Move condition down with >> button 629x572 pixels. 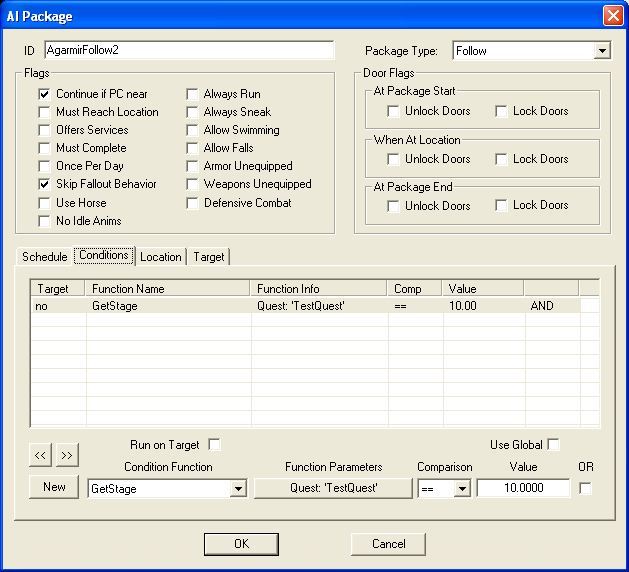click(x=67, y=455)
